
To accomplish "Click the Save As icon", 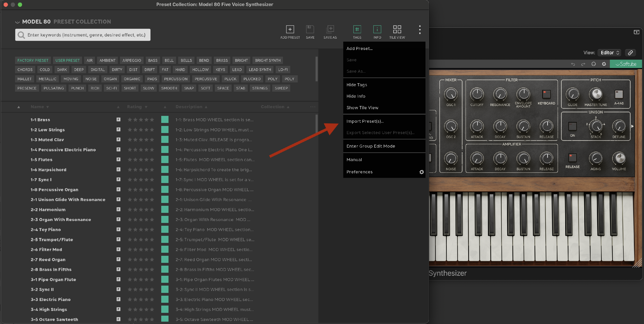I will tap(330, 29).
